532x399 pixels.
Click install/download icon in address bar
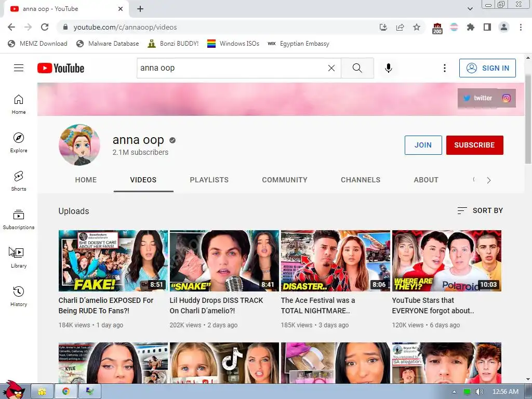point(383,27)
